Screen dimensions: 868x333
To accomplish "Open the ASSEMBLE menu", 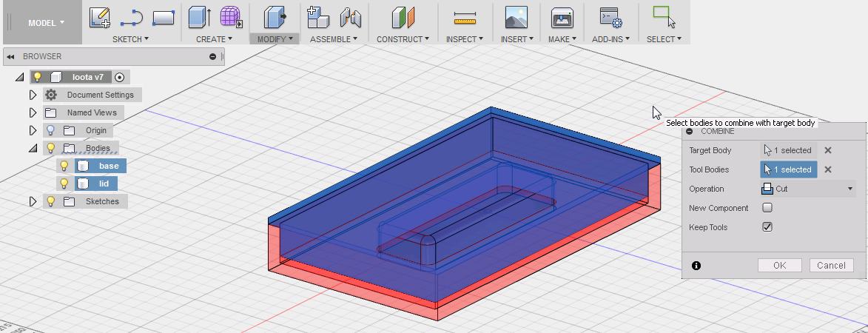I will click(333, 39).
